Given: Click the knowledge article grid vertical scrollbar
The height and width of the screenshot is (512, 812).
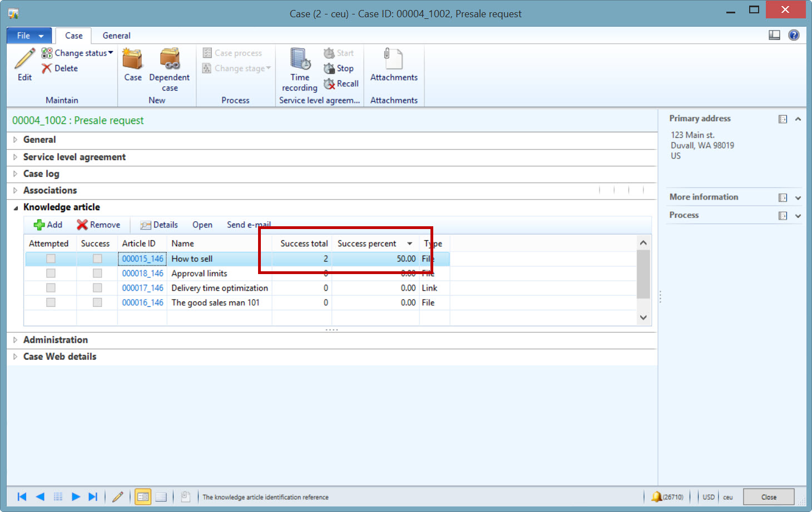Looking at the screenshot, I should pyautogui.click(x=643, y=275).
